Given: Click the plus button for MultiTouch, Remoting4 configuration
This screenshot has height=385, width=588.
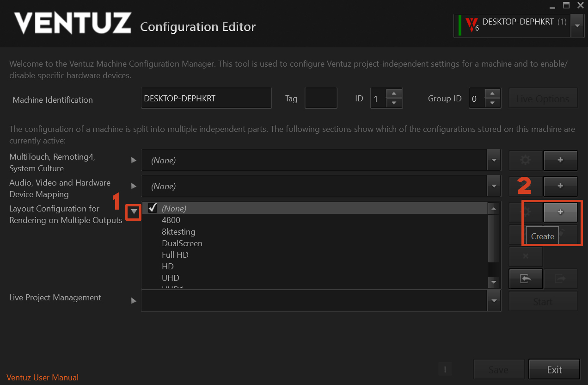Looking at the screenshot, I should click(x=560, y=160).
